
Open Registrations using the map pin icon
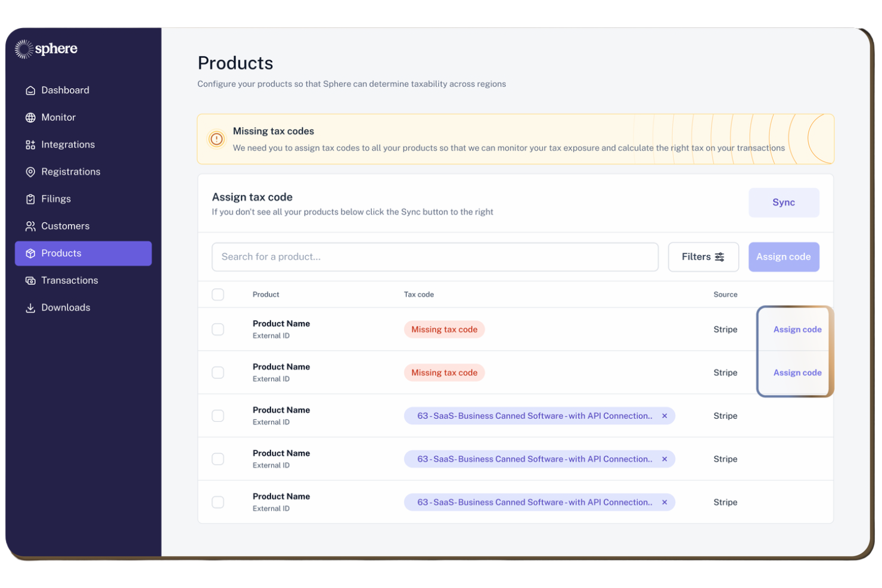coord(30,172)
